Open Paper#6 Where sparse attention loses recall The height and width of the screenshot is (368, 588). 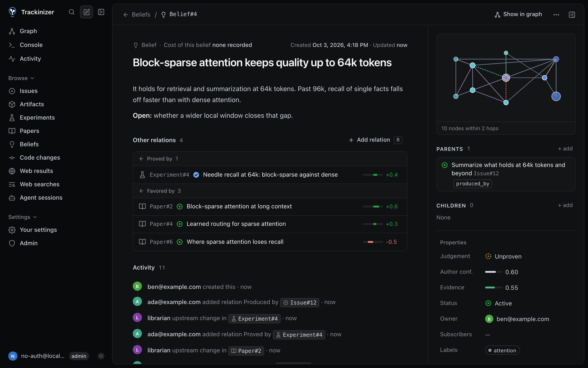270,242
